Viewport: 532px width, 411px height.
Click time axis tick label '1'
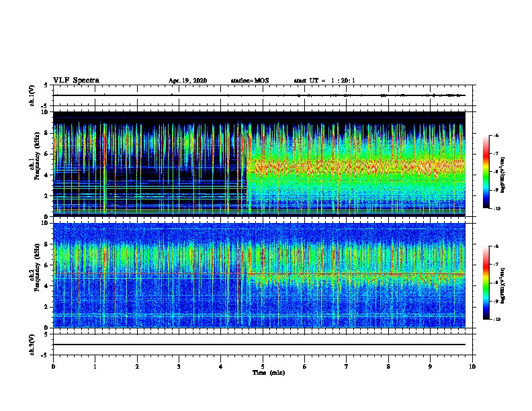click(95, 367)
